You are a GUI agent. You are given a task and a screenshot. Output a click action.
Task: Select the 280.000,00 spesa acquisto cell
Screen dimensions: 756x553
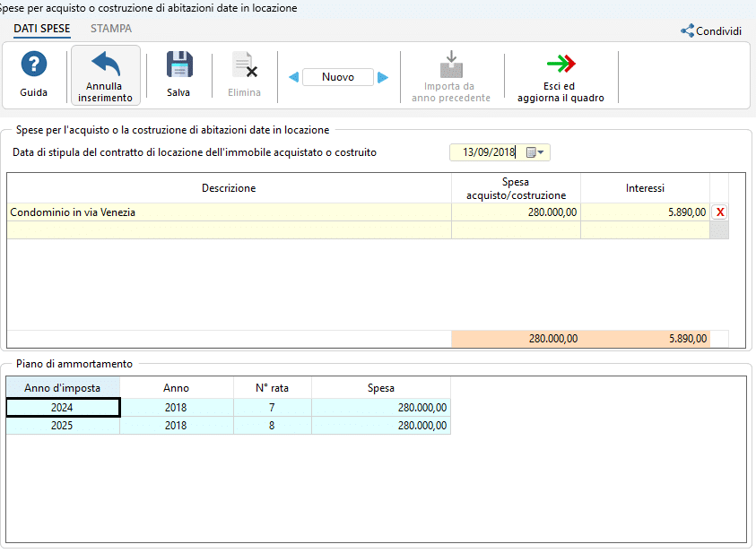point(516,212)
